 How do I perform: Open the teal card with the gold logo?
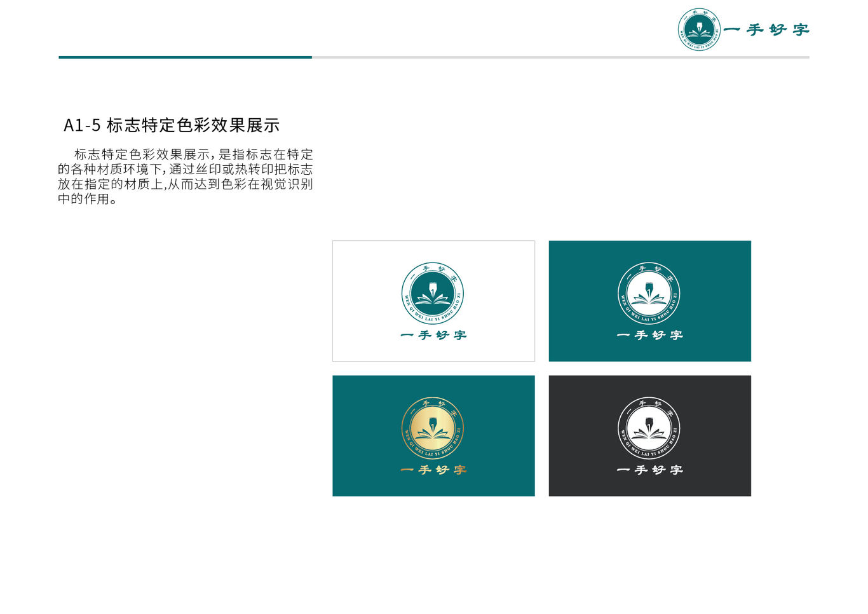point(433,436)
